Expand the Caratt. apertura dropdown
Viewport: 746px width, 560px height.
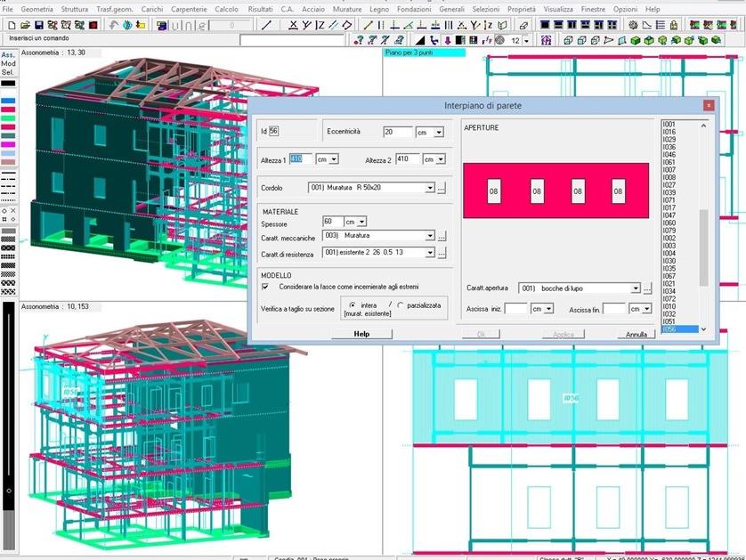pos(636,288)
